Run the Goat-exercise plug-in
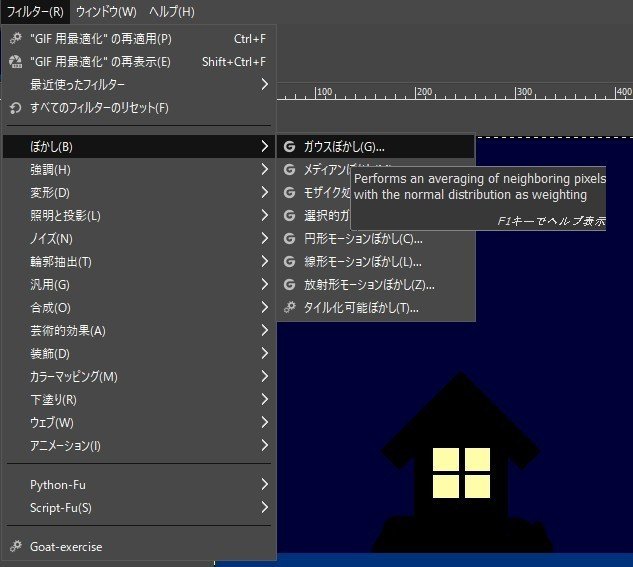Image resolution: width=633 pixels, height=567 pixels. [139, 546]
